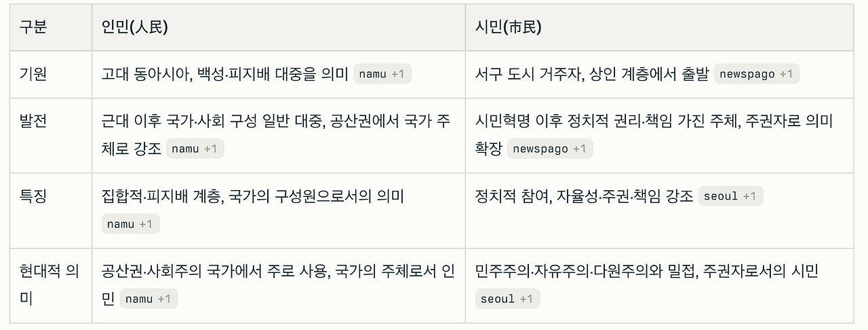Select the 구분 header cell
The width and height of the screenshot is (868, 330).
(33, 27)
